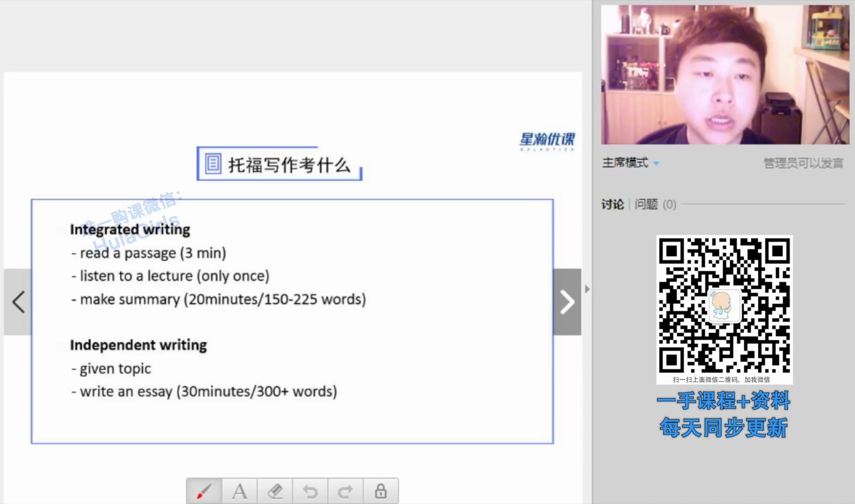Go to the previous slide

point(18,302)
